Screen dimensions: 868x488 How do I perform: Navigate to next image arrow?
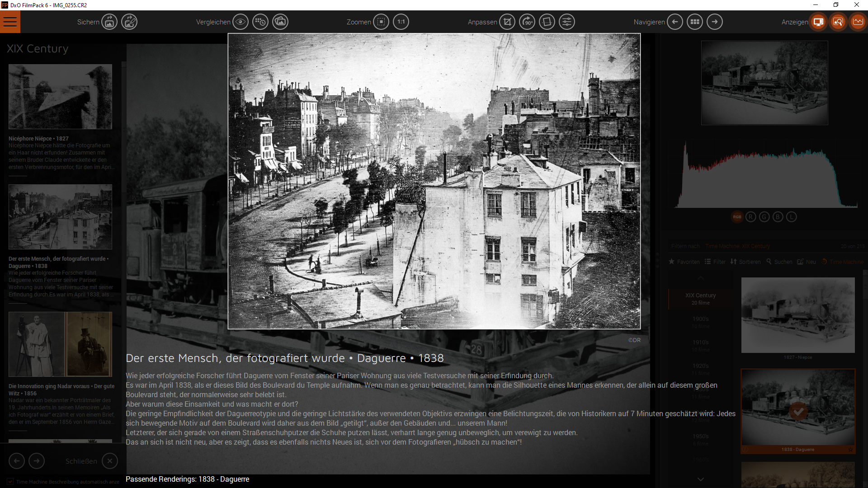point(715,22)
